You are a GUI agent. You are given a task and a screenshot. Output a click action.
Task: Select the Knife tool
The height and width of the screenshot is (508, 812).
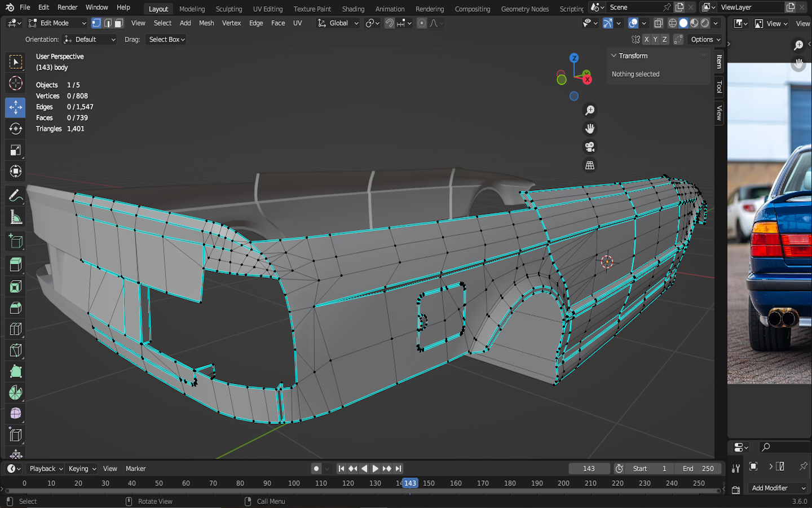coord(15,350)
